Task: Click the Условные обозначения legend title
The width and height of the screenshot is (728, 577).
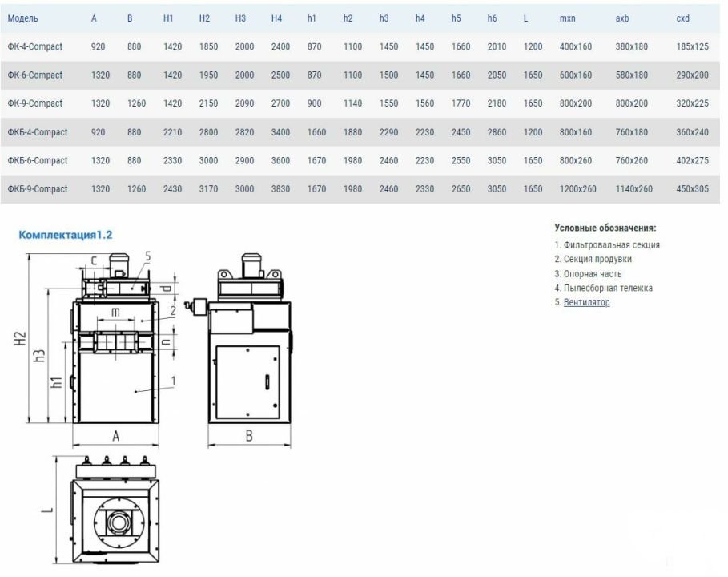Action: pos(605,228)
